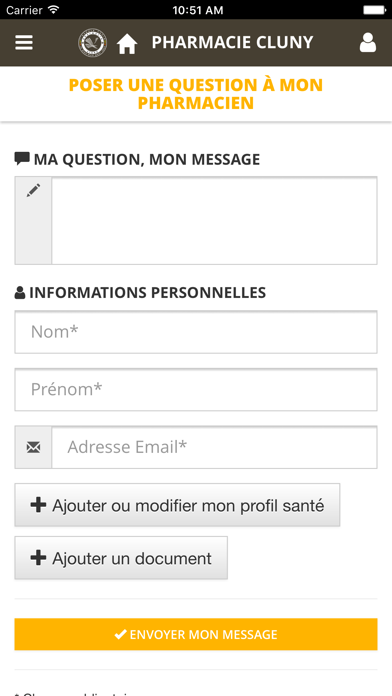Tap the Poser une question page heading
Image resolution: width=392 pixels, height=696 pixels.
click(x=196, y=94)
